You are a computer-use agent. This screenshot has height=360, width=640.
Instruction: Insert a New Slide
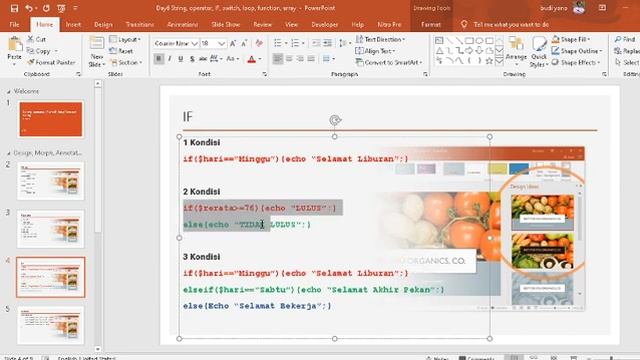[97, 52]
